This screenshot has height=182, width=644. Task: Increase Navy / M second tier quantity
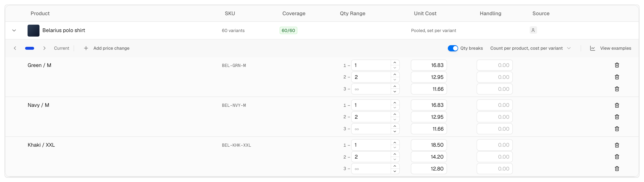pyautogui.click(x=395, y=114)
